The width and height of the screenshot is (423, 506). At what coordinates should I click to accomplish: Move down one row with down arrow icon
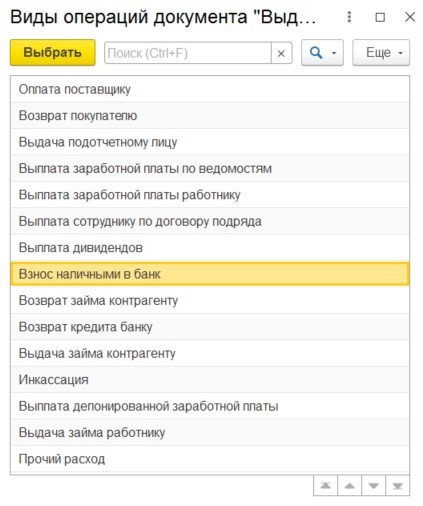point(373,486)
